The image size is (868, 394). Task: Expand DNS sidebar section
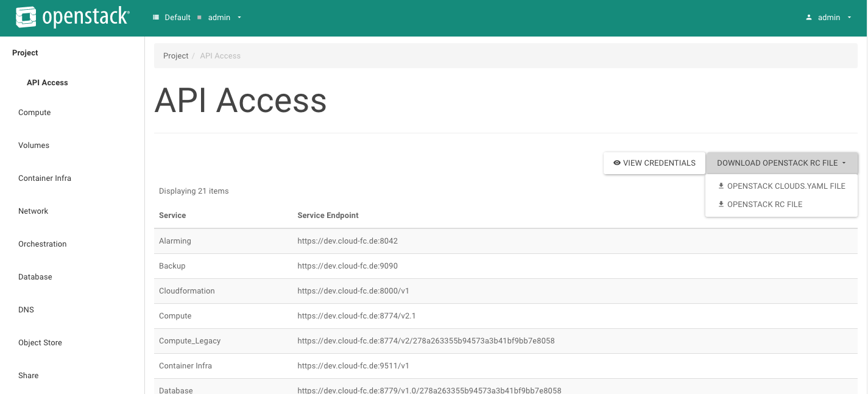[x=26, y=310]
